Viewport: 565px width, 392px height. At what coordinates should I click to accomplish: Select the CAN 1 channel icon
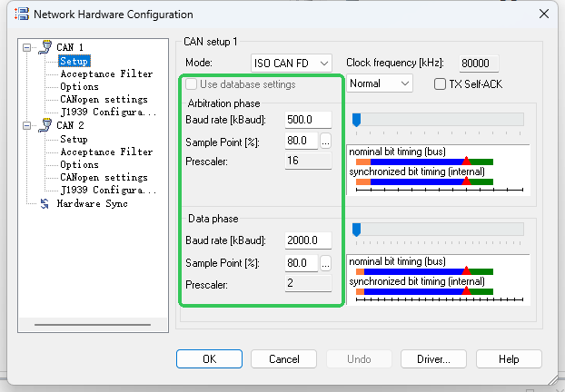coord(45,47)
